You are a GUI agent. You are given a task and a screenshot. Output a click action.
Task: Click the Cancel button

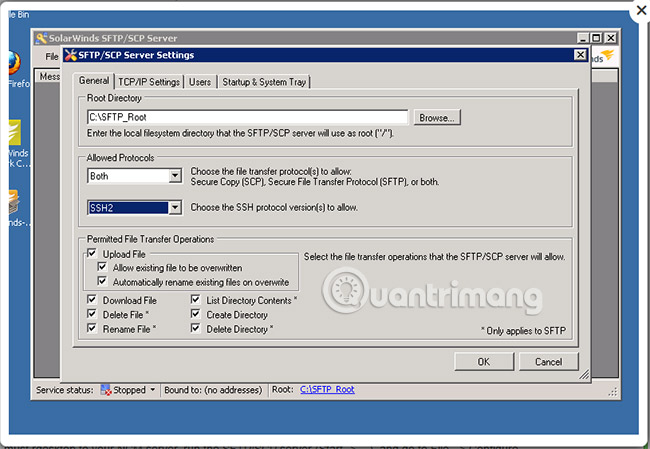point(548,362)
